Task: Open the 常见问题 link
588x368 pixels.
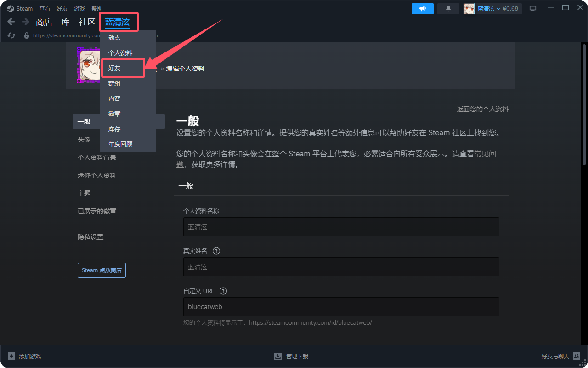Action: [485, 154]
